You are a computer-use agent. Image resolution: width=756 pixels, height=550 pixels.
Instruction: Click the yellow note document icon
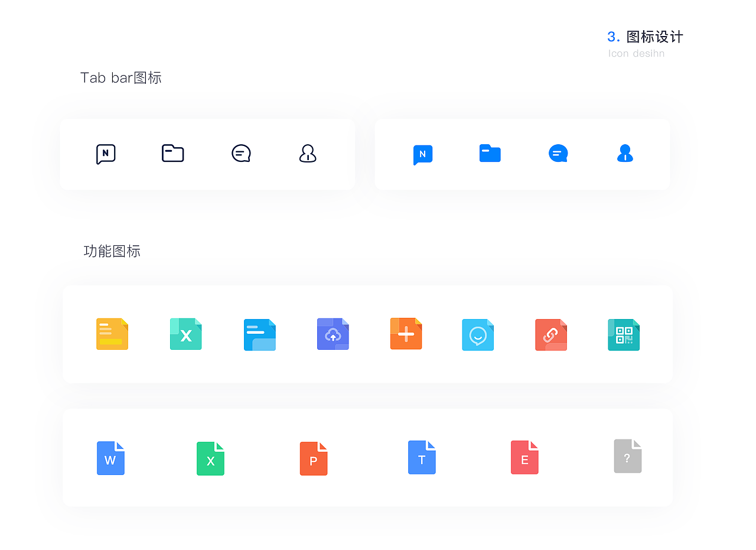pos(112,334)
